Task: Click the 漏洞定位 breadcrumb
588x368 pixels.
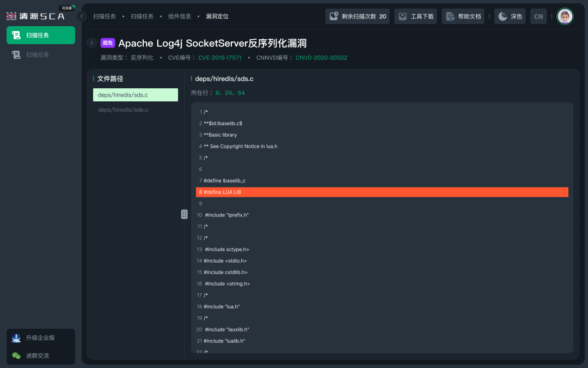Action: [x=217, y=16]
